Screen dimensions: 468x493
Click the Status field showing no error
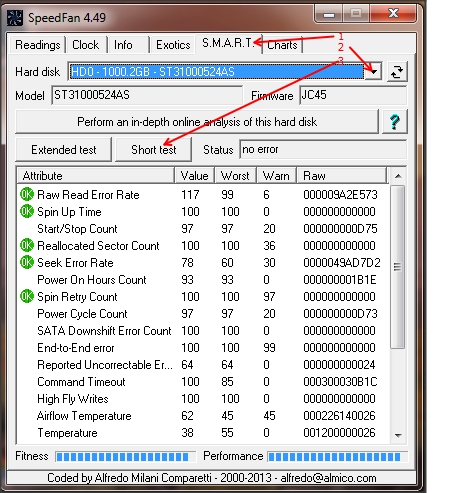323,149
